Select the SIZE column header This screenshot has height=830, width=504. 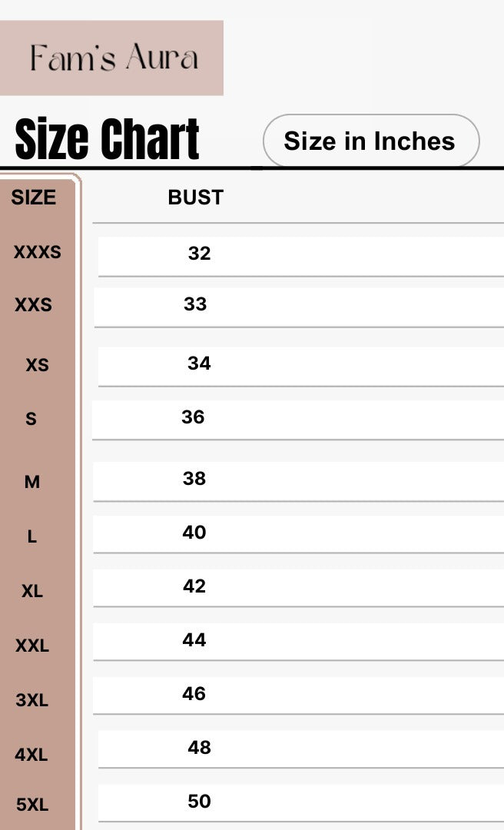[x=34, y=198]
